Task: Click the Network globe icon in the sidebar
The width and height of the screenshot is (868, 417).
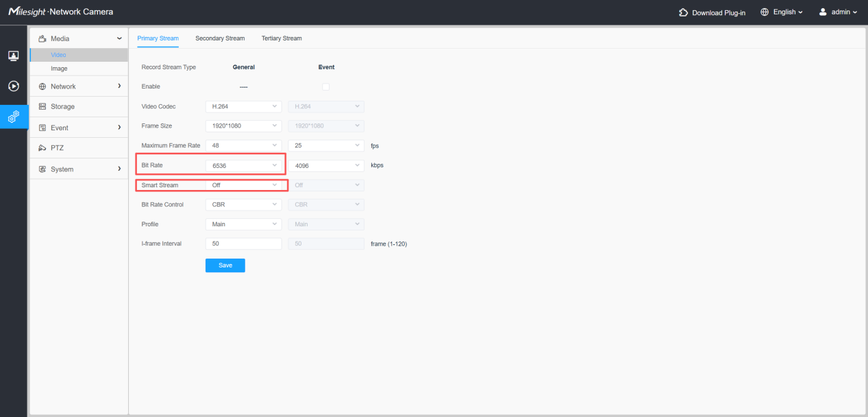Action: point(42,86)
